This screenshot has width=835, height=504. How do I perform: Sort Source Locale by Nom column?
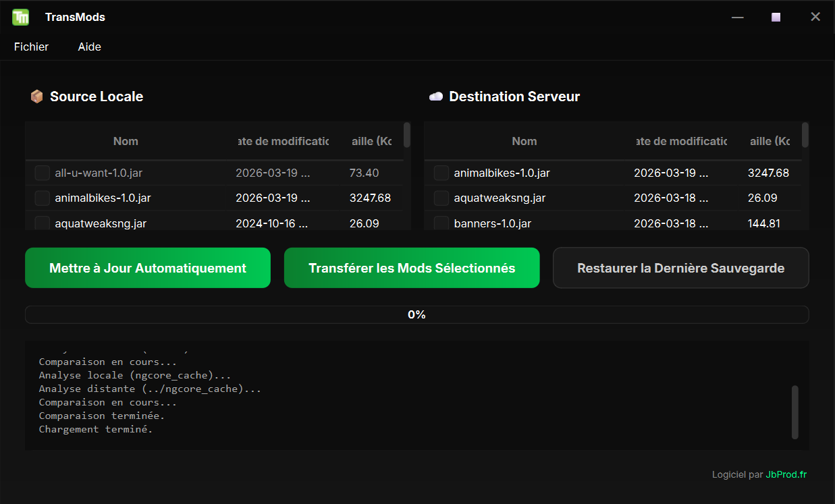point(126,141)
